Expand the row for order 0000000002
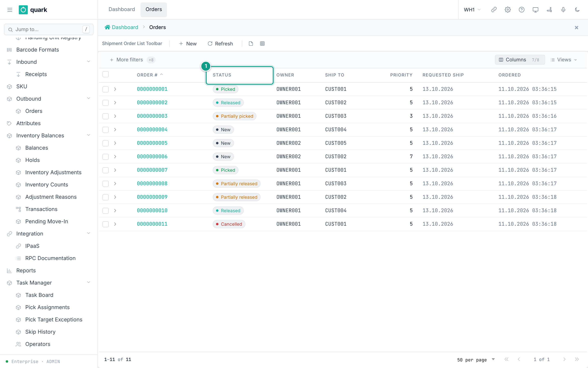The width and height of the screenshot is (588, 368). [x=115, y=103]
